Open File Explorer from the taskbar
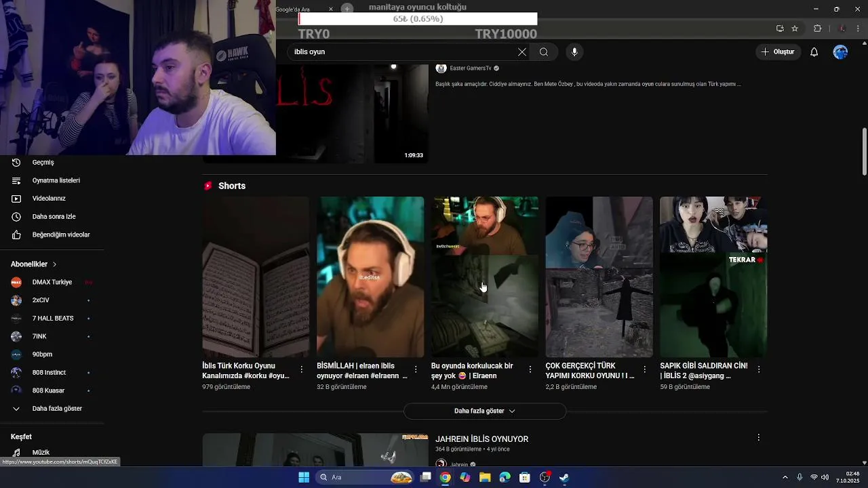The image size is (868, 488). point(485,477)
